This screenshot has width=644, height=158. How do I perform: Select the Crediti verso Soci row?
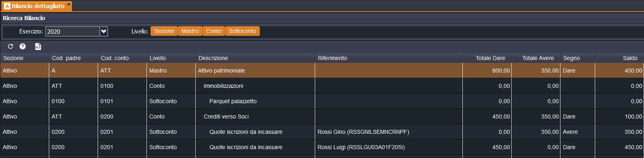(322, 116)
